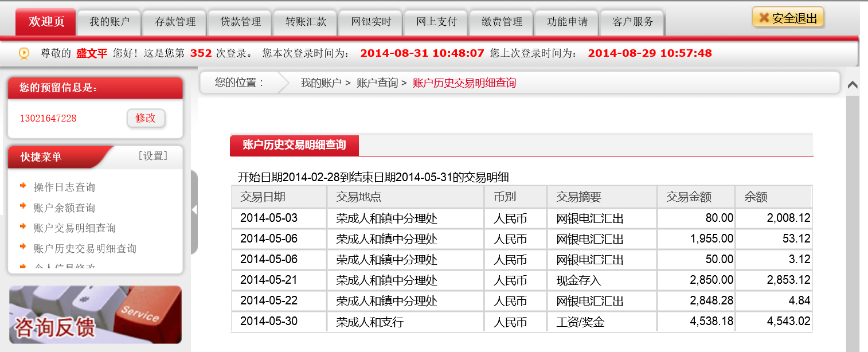This screenshot has height=352, width=868.
Task: Open the 缴费管理 tab
Action: coord(502,22)
